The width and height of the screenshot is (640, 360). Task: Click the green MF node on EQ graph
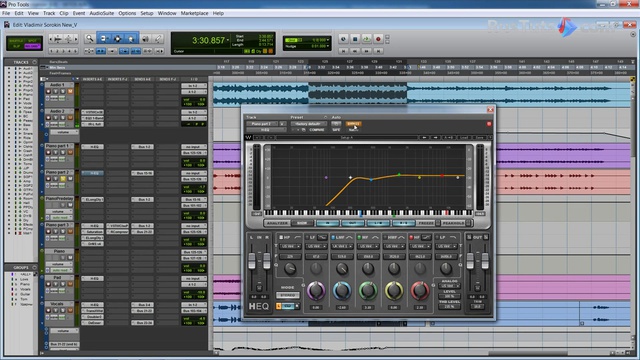[399, 175]
